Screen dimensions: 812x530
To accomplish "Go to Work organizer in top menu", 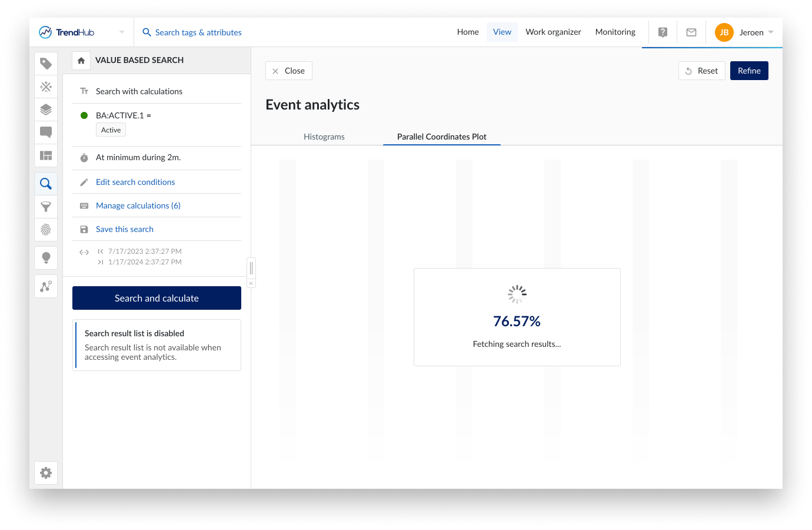I will coord(553,32).
